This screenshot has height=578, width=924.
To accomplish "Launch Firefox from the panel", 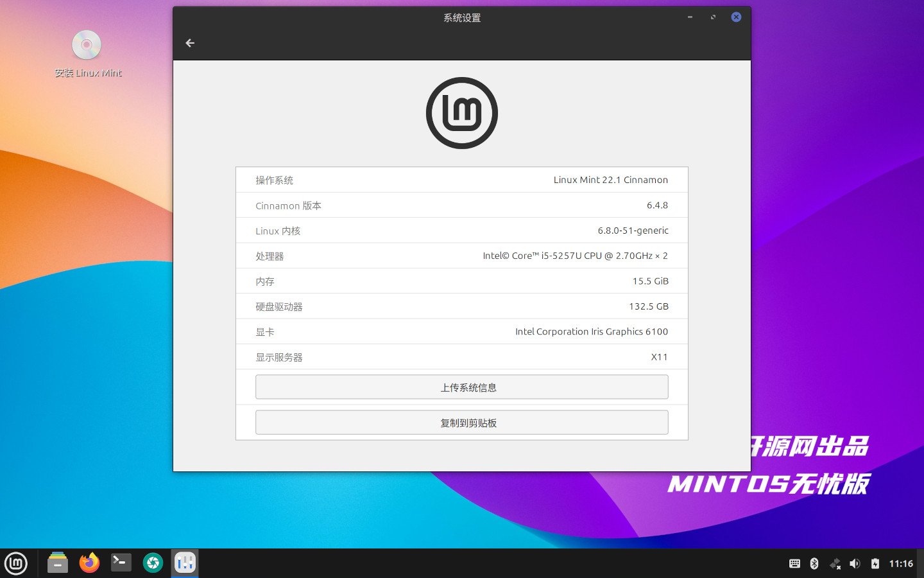I will coord(89,563).
